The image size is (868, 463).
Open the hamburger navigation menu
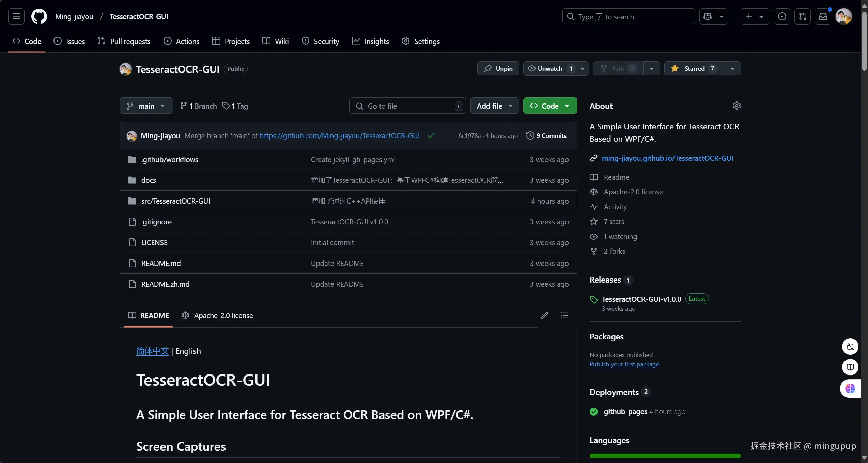16,16
